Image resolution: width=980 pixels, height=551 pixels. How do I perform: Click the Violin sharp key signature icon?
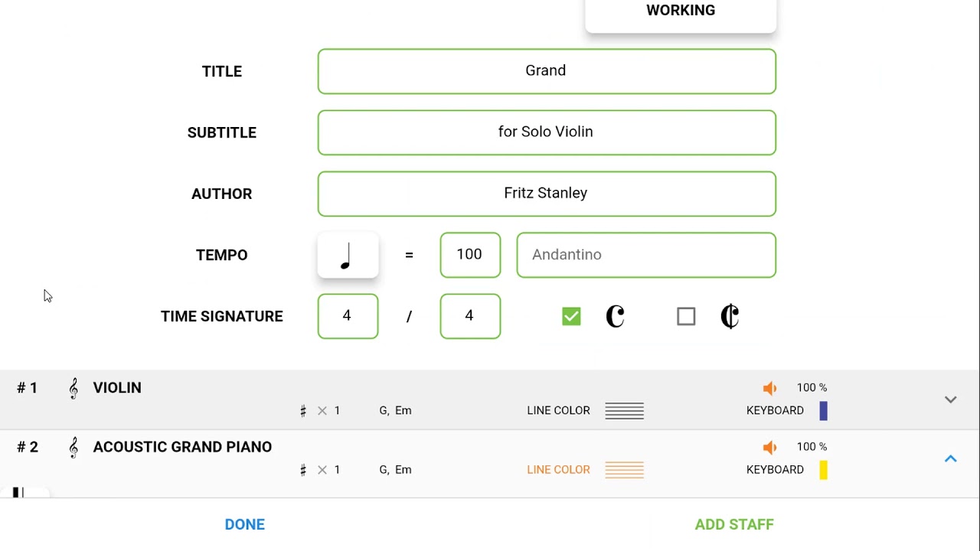(x=303, y=411)
